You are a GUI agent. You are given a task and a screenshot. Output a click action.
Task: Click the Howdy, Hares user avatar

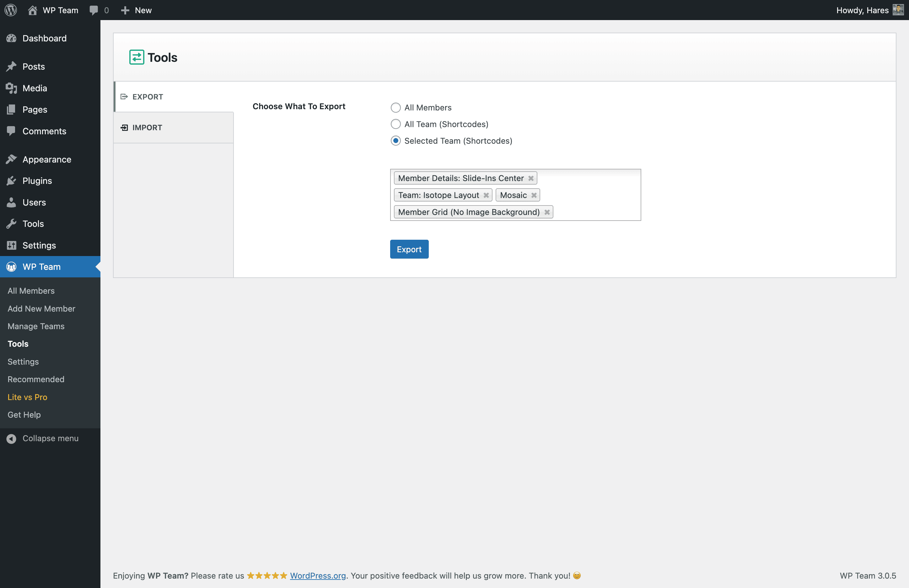click(898, 10)
